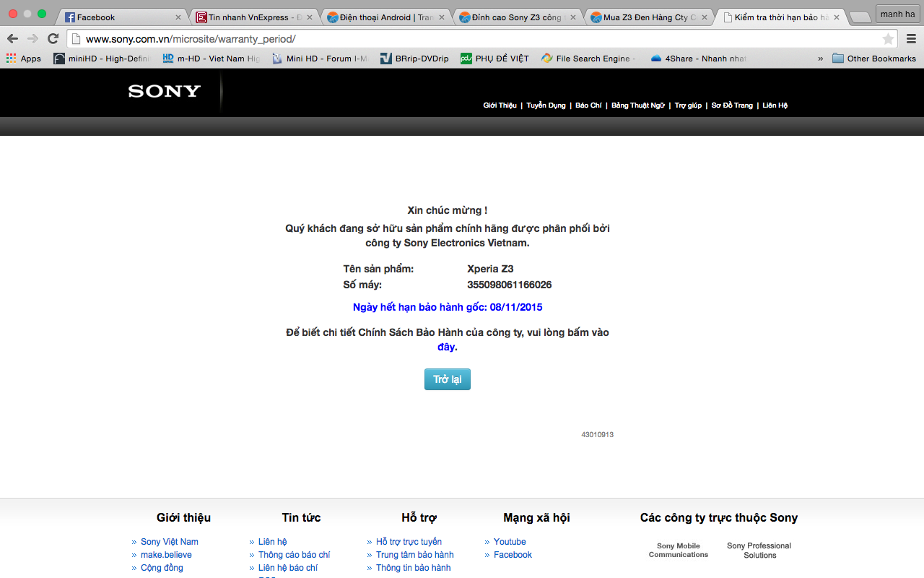Follow the đây warranty policy link

446,347
